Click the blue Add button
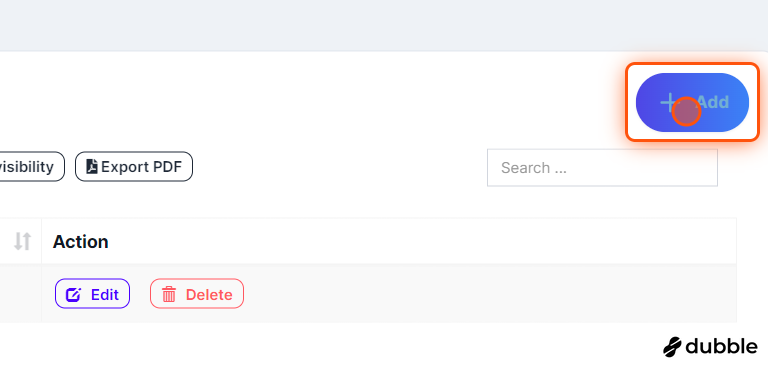Viewport: 768px width, 365px height. pyautogui.click(x=692, y=102)
